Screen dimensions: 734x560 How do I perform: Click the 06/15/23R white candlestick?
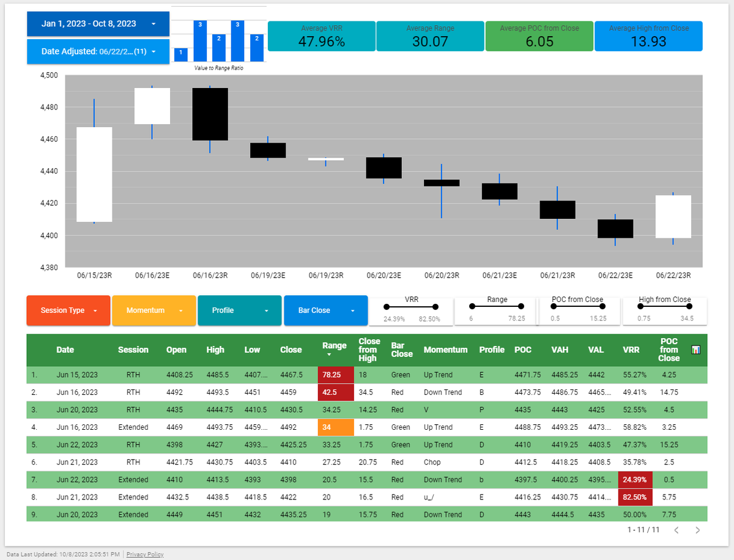(x=94, y=174)
